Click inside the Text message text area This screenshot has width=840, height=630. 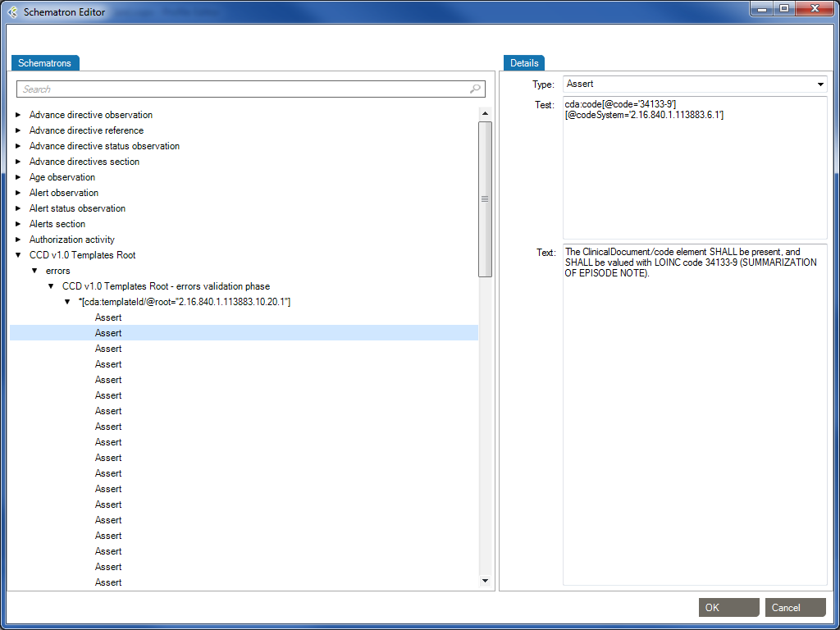click(x=695, y=414)
